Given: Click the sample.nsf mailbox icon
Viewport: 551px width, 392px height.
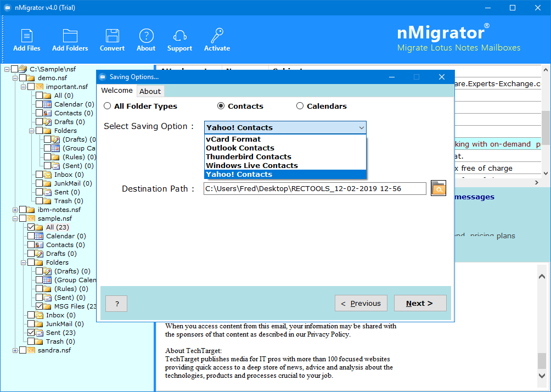Looking at the screenshot, I should pyautogui.click(x=31, y=219).
